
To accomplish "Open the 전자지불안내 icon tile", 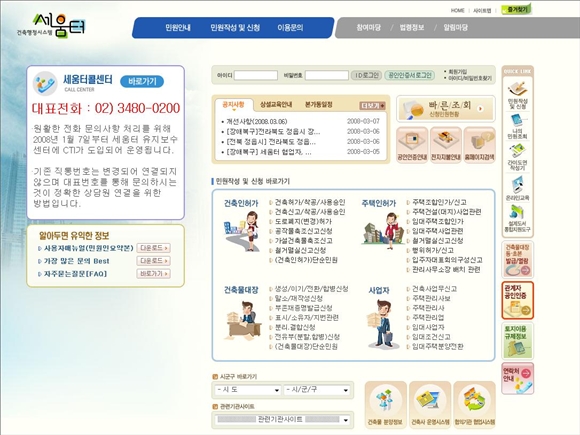I will [445, 145].
